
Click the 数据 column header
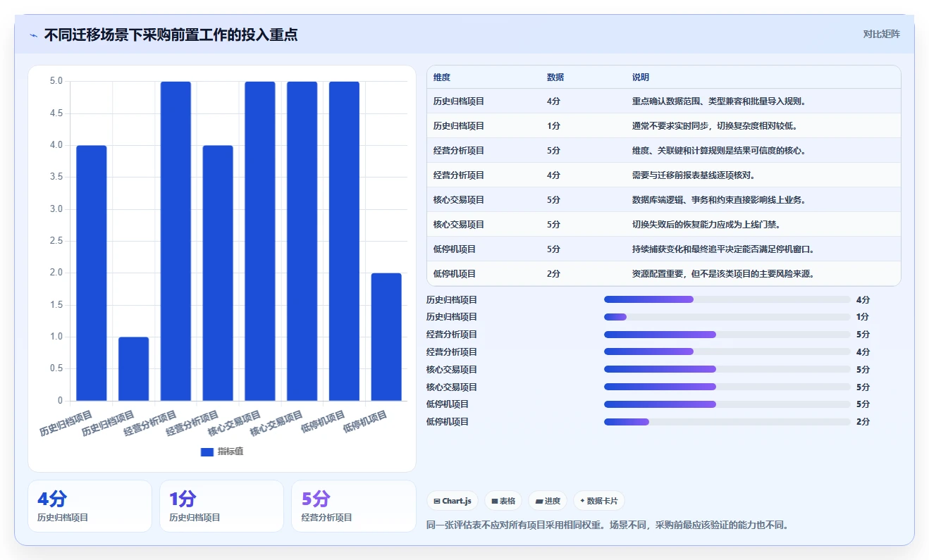tap(555, 77)
